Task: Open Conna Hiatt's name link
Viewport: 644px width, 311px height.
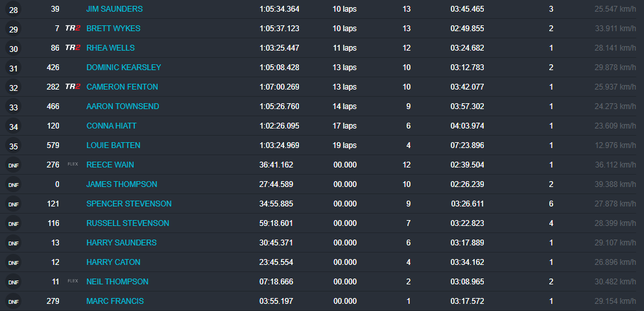Action: pos(112,126)
